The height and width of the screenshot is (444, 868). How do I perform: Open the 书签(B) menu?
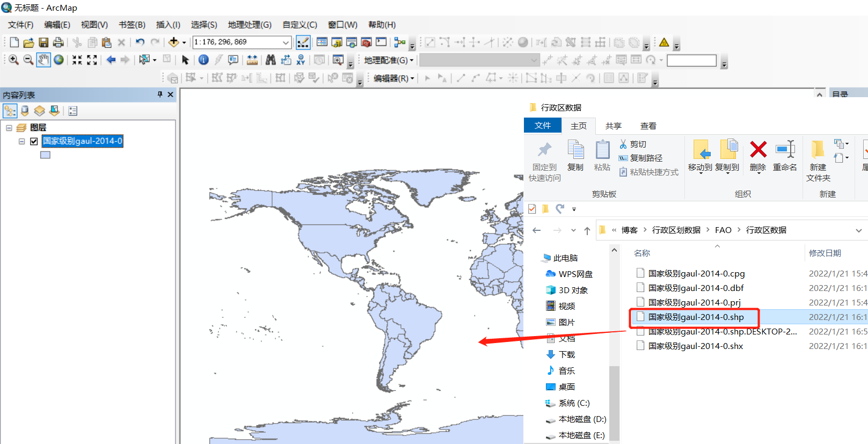[132, 25]
